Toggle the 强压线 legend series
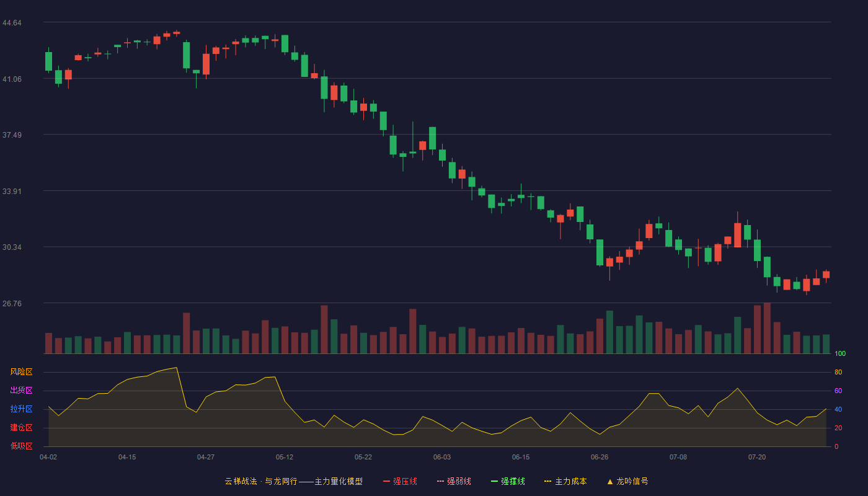Screen dimensions: 868x496 pos(400,481)
